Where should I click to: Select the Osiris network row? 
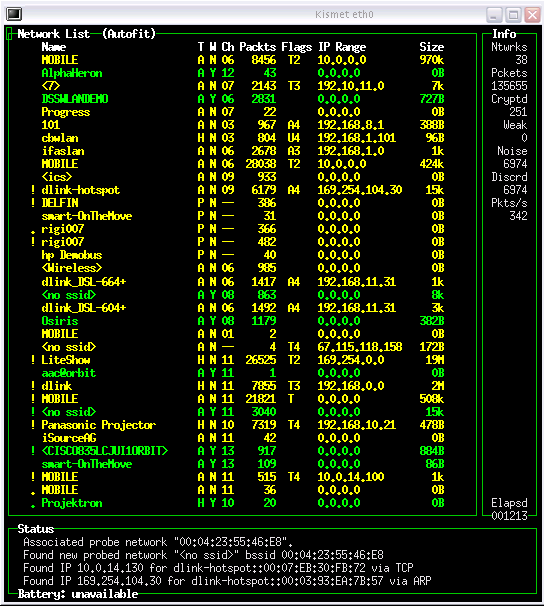243,321
